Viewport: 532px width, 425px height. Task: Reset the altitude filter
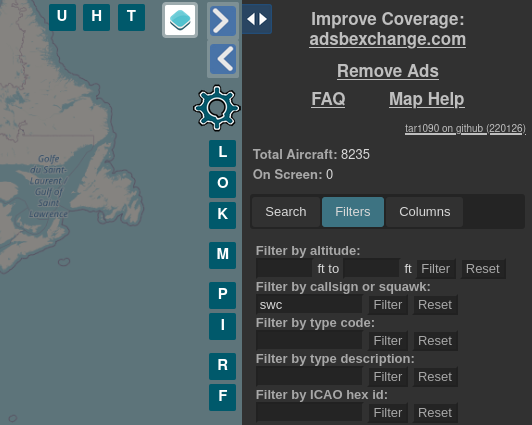(483, 269)
